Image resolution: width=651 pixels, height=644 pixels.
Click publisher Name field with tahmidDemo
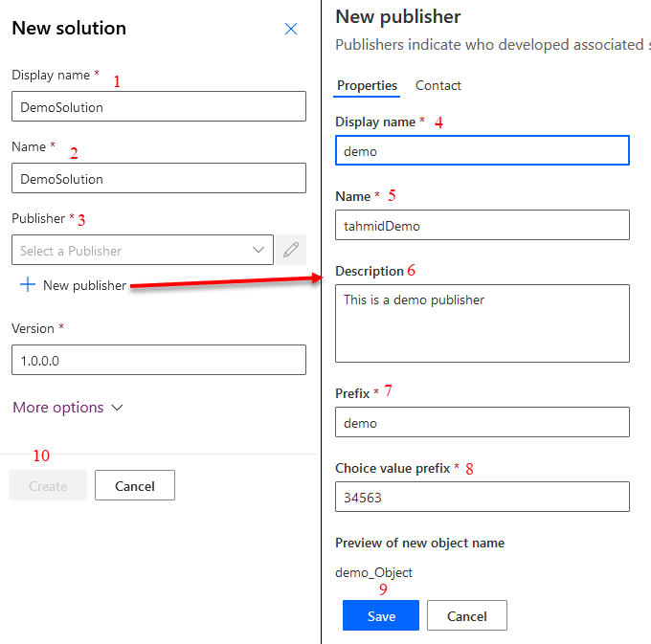point(483,226)
